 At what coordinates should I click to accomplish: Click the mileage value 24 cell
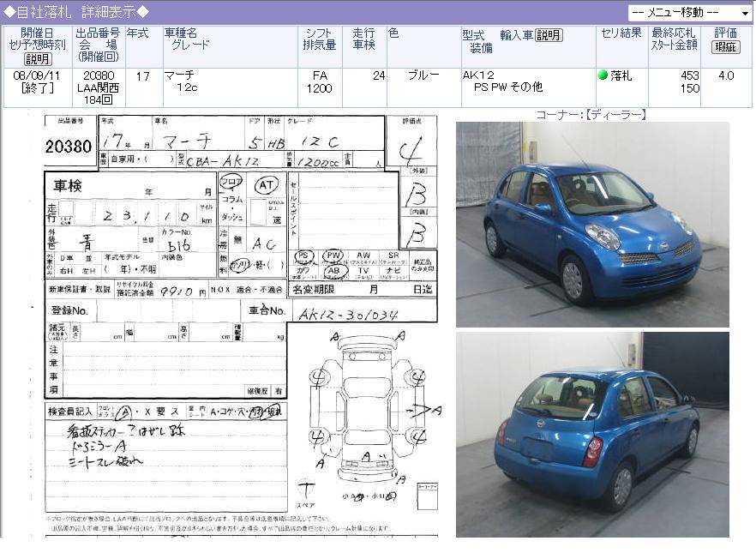pos(379,75)
